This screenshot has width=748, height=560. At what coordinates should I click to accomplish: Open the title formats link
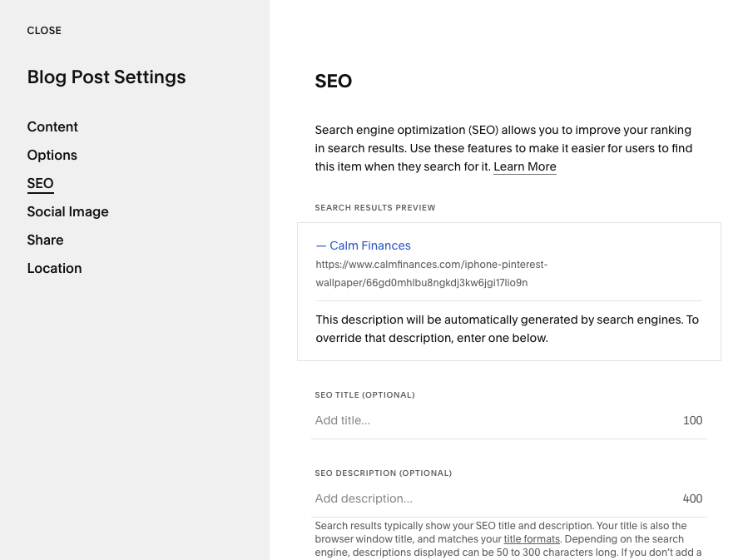tap(532, 539)
